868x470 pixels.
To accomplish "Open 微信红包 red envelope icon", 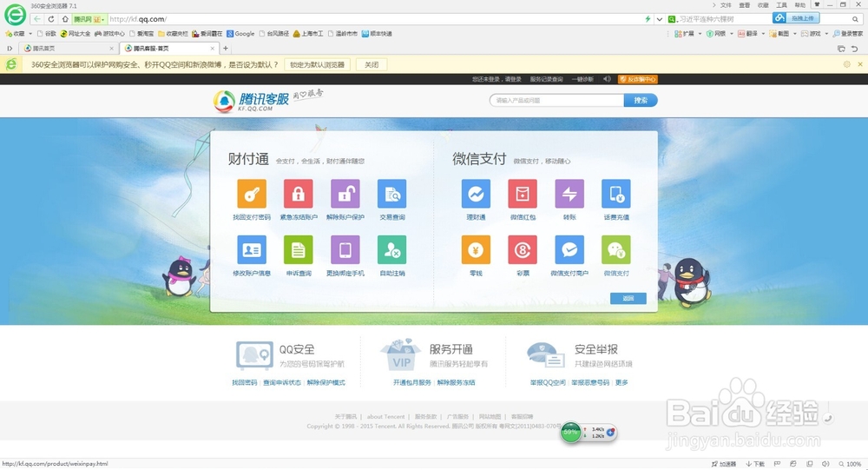I will coord(523,194).
